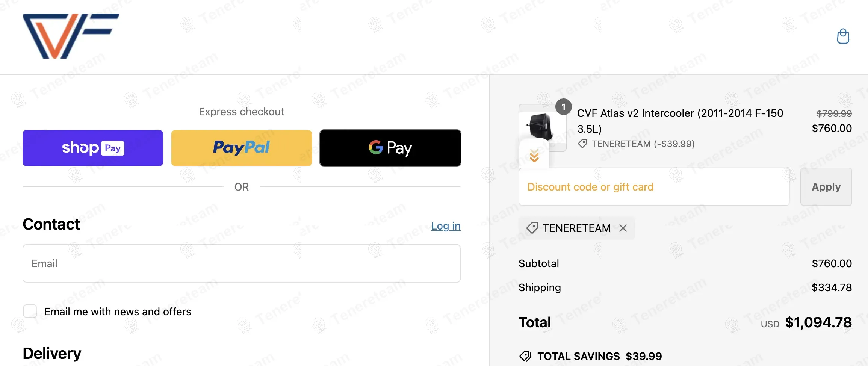The height and width of the screenshot is (366, 868).
Task: Choose the Google Pay express button
Action: click(390, 148)
